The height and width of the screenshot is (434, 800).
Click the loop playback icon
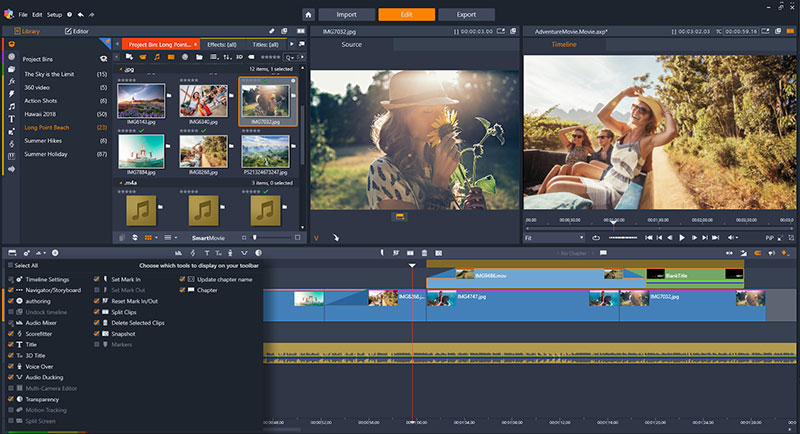pos(595,237)
